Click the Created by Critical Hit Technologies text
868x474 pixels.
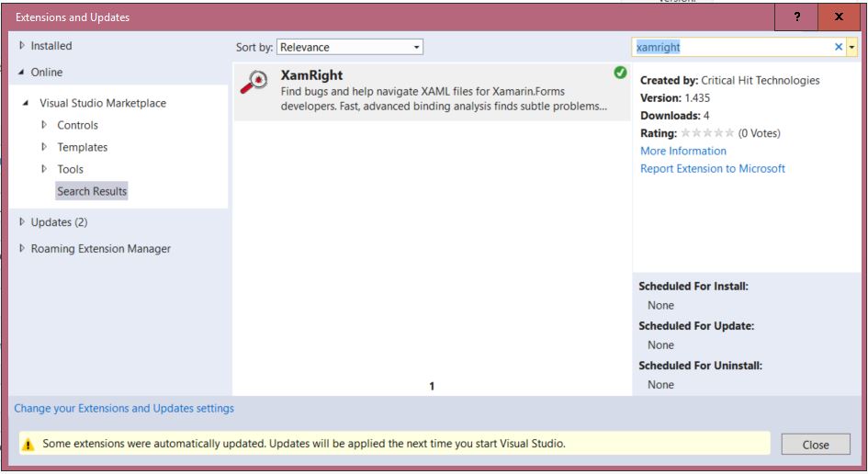pos(729,80)
